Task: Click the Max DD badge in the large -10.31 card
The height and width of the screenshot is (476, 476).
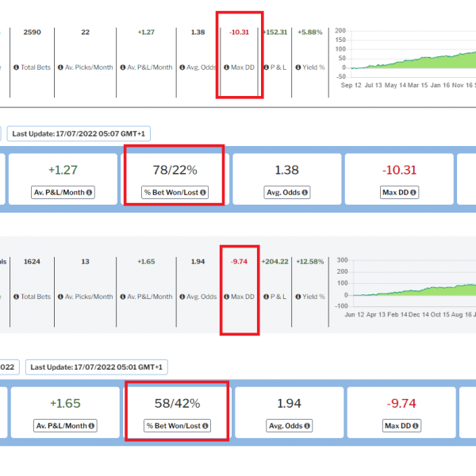Action: point(400,193)
